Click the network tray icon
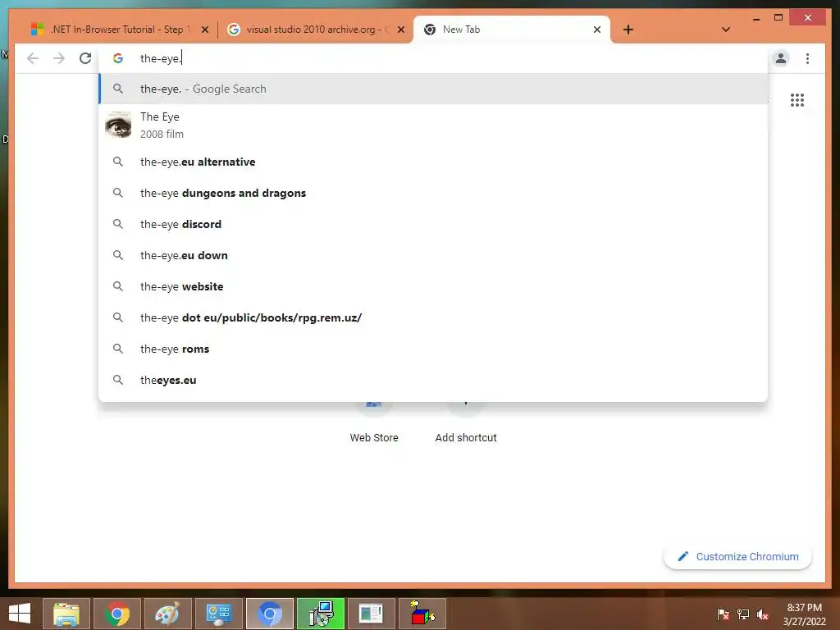 [x=743, y=614]
